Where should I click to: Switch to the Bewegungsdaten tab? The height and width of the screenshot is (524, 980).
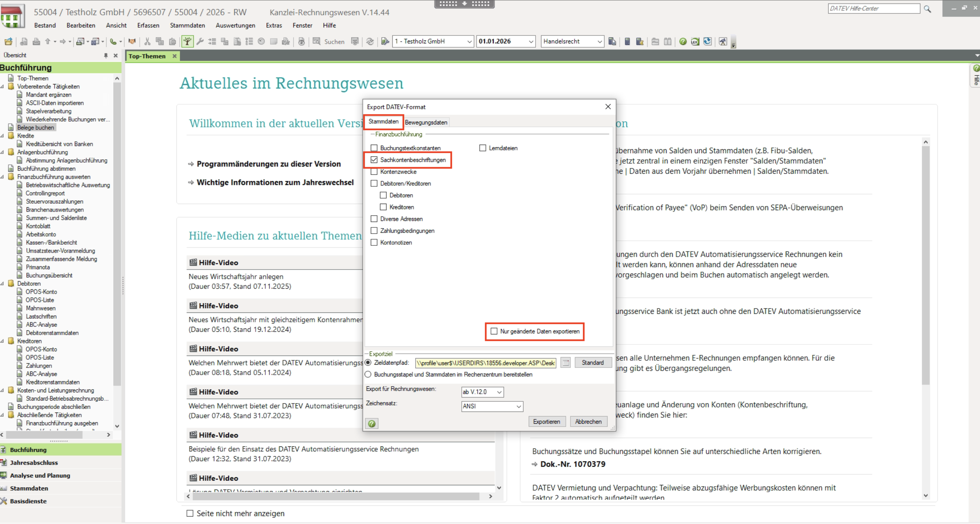(426, 122)
